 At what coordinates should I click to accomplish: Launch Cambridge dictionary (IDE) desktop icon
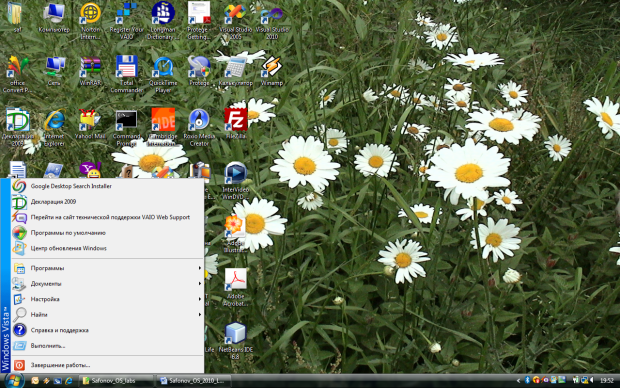click(163, 127)
